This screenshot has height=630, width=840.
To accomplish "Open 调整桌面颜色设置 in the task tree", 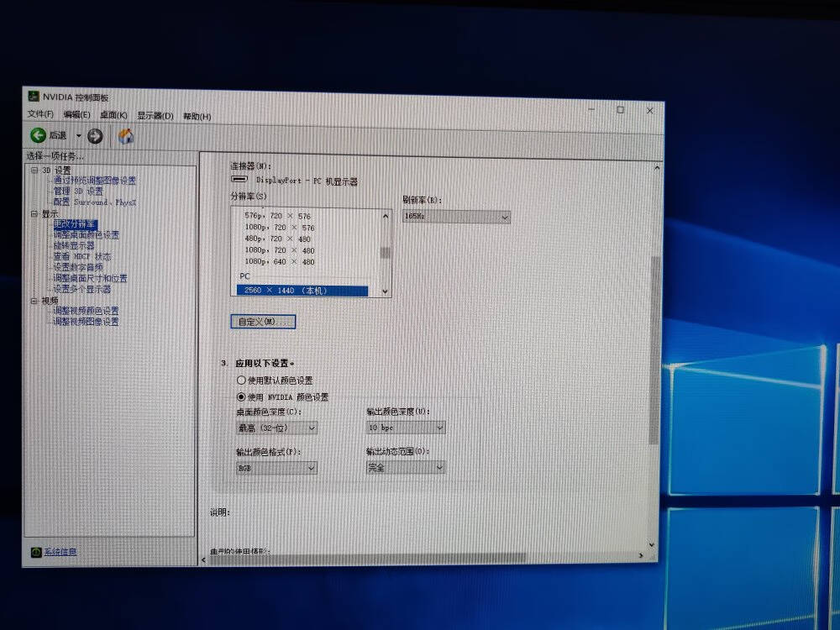I will pyautogui.click(x=87, y=234).
